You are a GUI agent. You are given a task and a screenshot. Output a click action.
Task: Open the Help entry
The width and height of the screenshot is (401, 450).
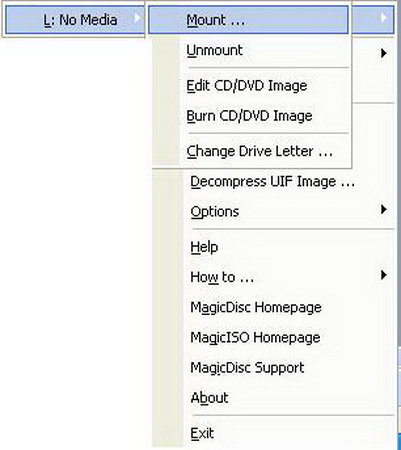coord(204,247)
